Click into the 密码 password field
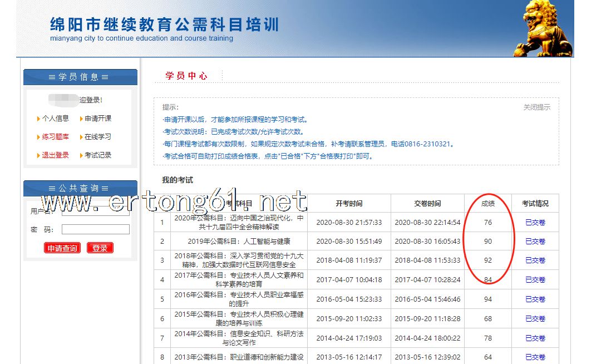Screen dimensions: 616x364 95,229
